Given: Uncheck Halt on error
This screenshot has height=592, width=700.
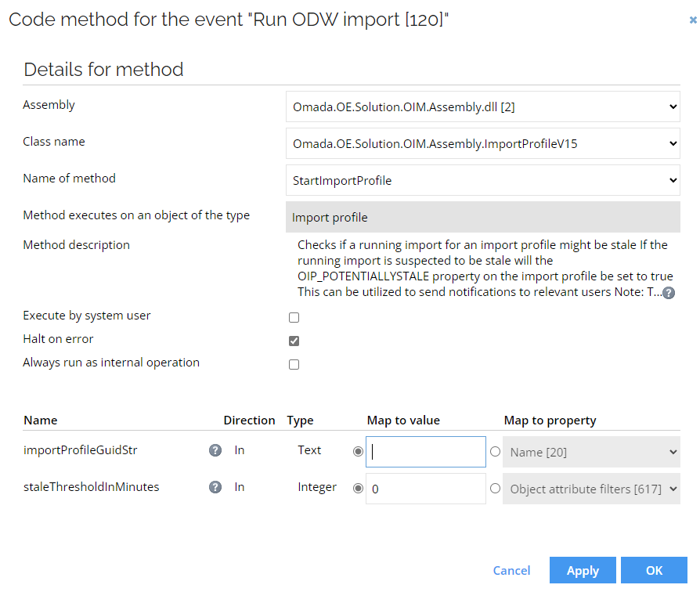Looking at the screenshot, I should 294,341.
